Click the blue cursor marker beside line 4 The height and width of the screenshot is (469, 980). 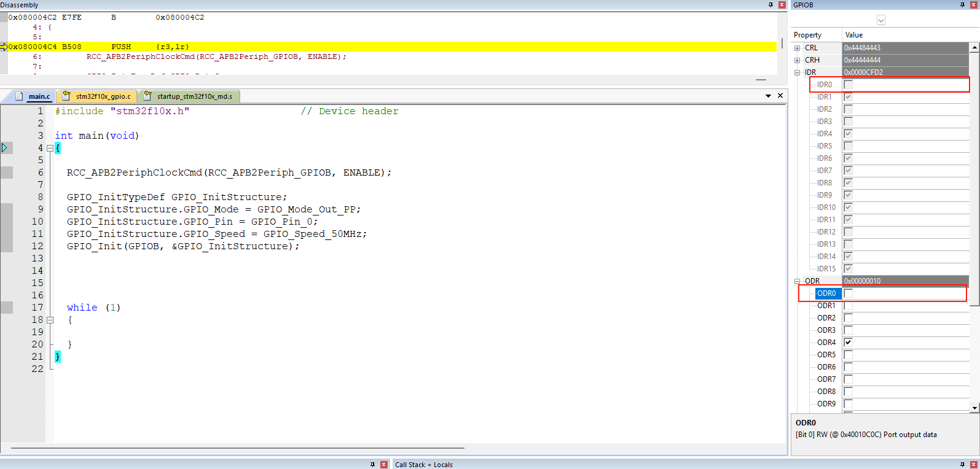tap(4, 148)
